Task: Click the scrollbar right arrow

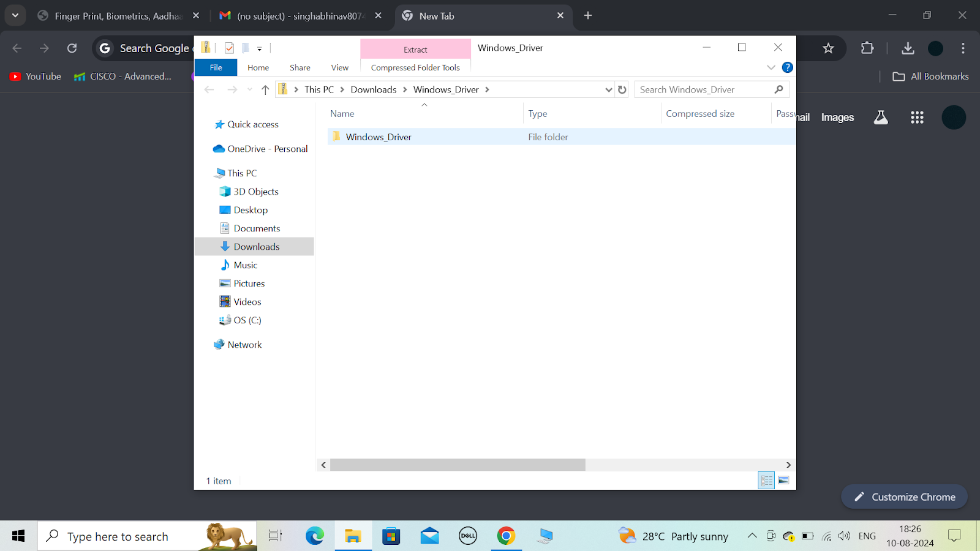Action: [x=789, y=465]
